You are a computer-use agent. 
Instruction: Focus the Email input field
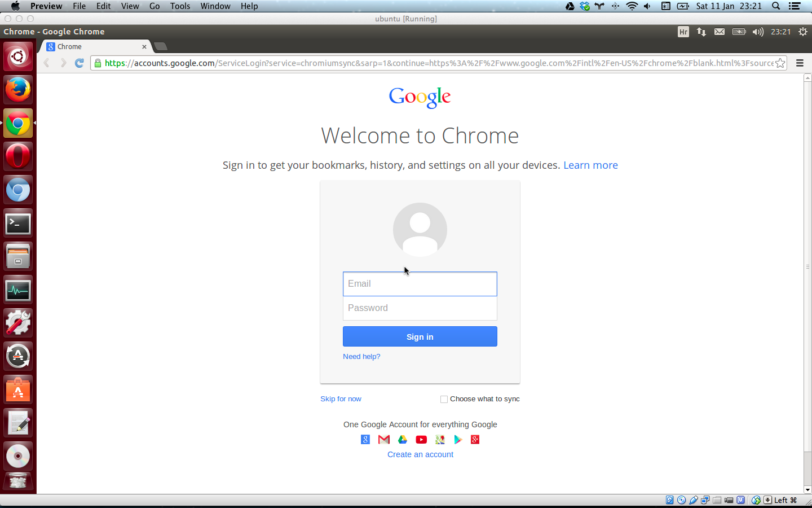420,284
